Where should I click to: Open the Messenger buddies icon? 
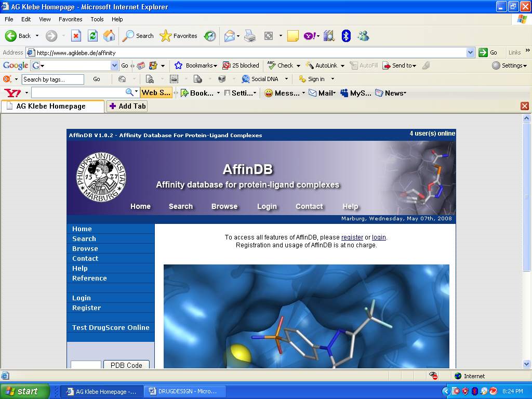pos(363,36)
